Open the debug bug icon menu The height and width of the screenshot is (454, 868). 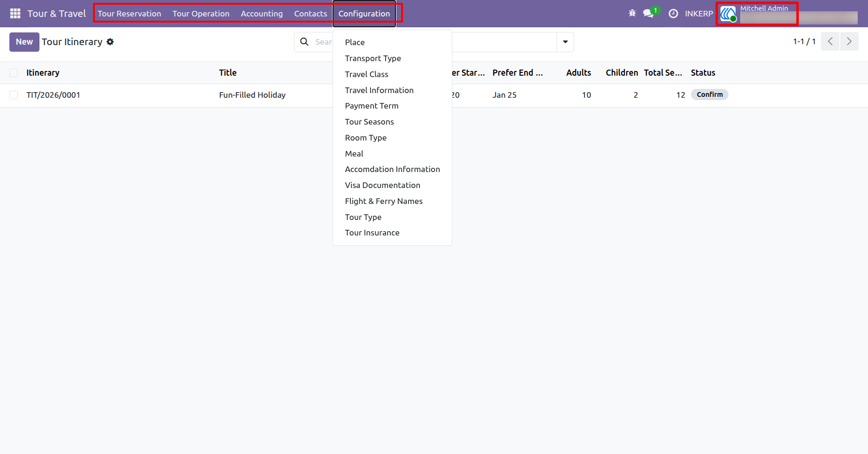click(x=632, y=14)
